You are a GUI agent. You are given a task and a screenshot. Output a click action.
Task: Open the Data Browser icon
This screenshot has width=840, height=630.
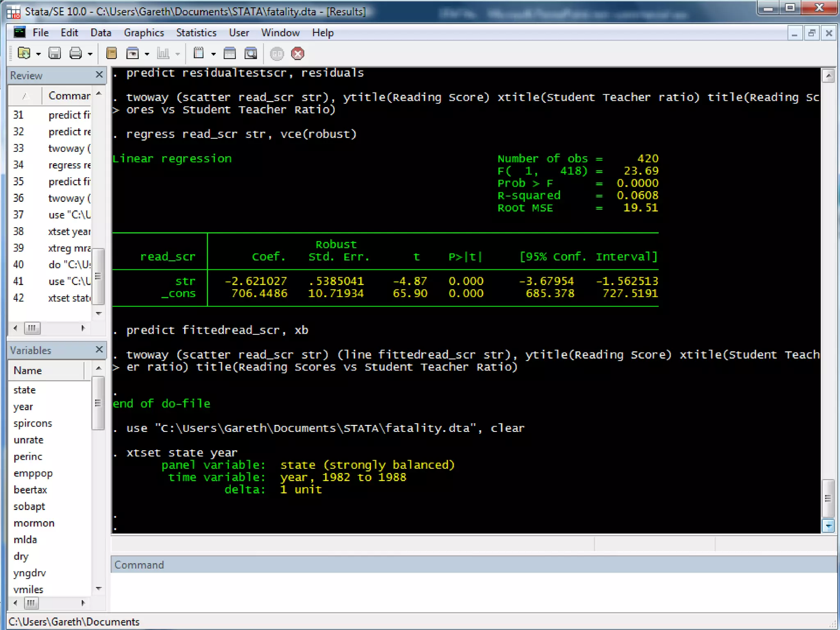(251, 53)
